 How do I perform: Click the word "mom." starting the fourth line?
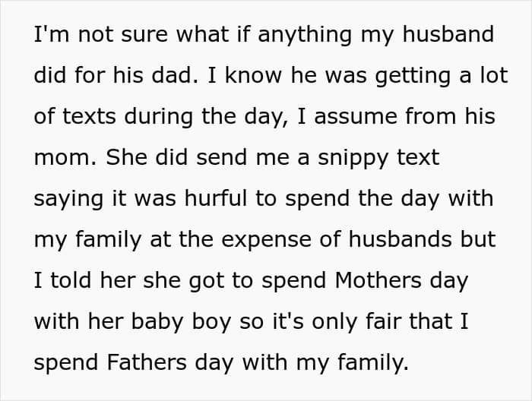click(65, 159)
